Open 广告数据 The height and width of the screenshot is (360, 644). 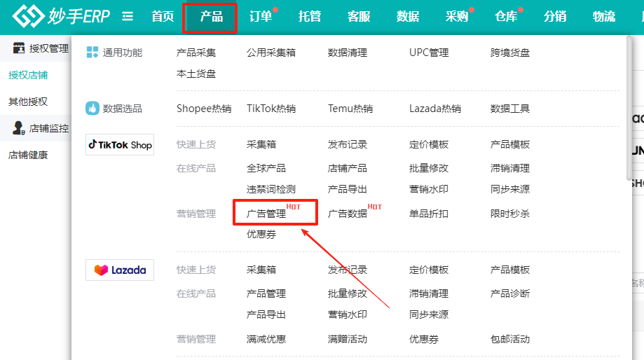348,214
